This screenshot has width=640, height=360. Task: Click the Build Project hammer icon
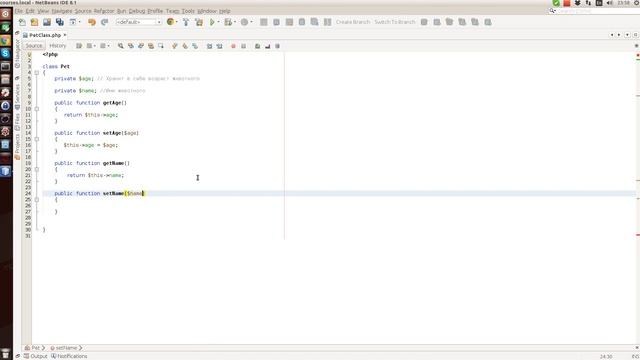186,22
